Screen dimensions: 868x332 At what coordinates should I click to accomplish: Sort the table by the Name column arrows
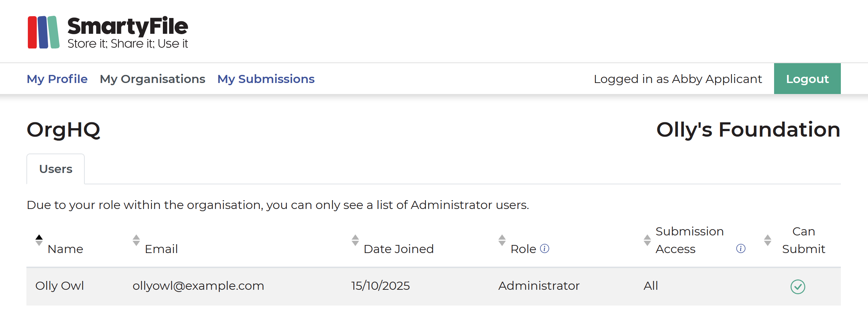[39, 240]
